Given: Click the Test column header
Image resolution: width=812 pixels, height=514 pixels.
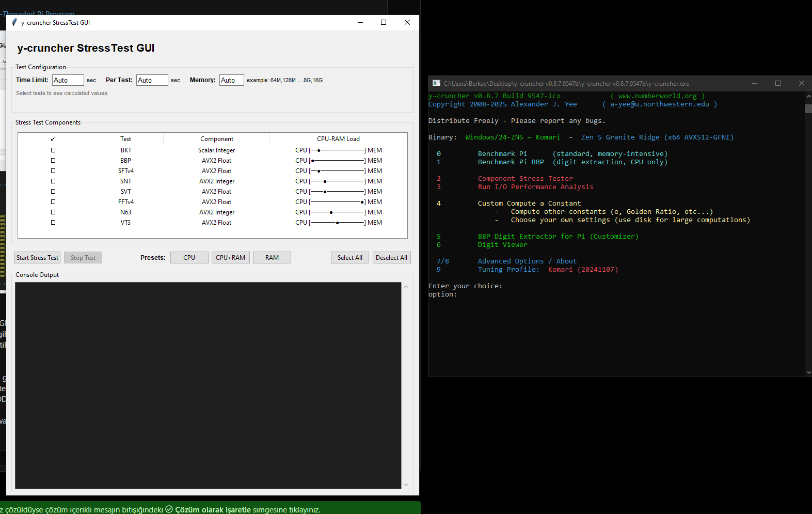Looking at the screenshot, I should tap(126, 139).
